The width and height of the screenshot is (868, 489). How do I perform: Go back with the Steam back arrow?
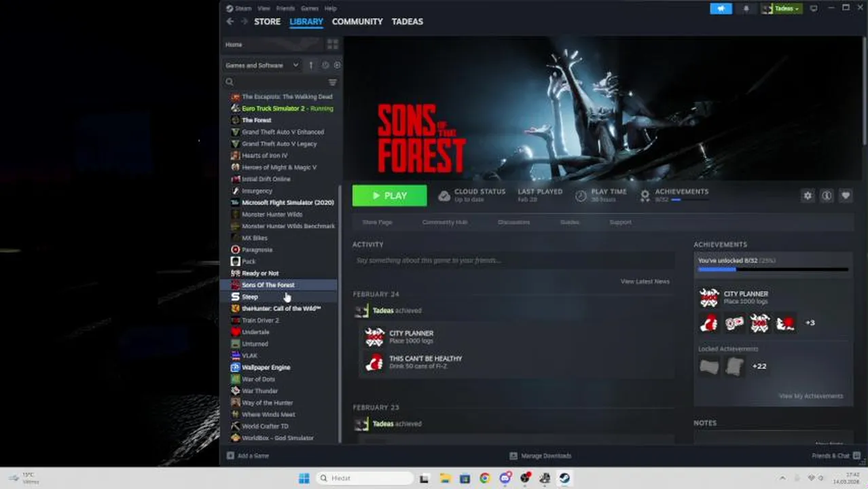pos(230,22)
